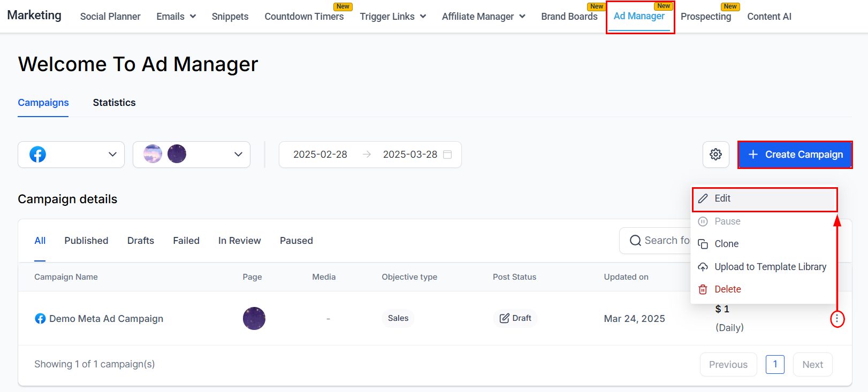The width and height of the screenshot is (868, 392).
Task: Expand the ad account avatar dropdown
Action: [x=191, y=155]
